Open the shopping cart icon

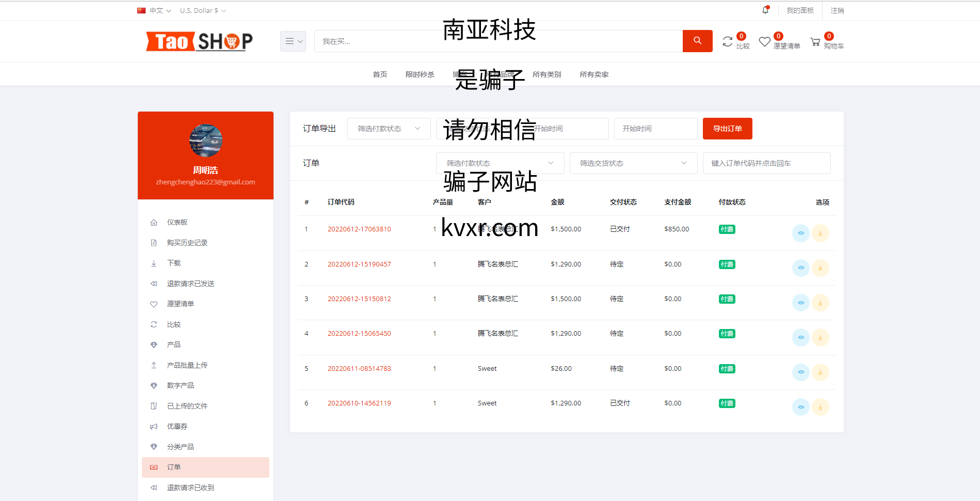(x=815, y=42)
